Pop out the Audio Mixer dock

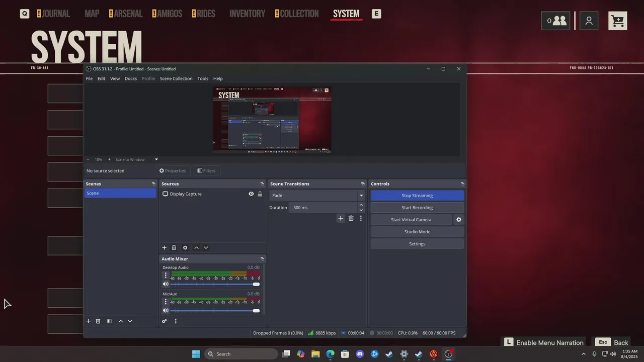(x=262, y=259)
